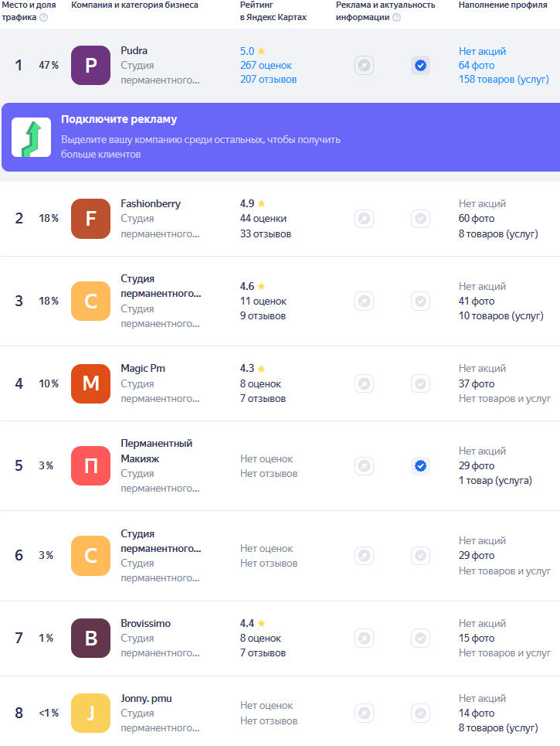The image size is (560, 746).
Task: Select the Jonny. pmu company name
Action: (147, 698)
